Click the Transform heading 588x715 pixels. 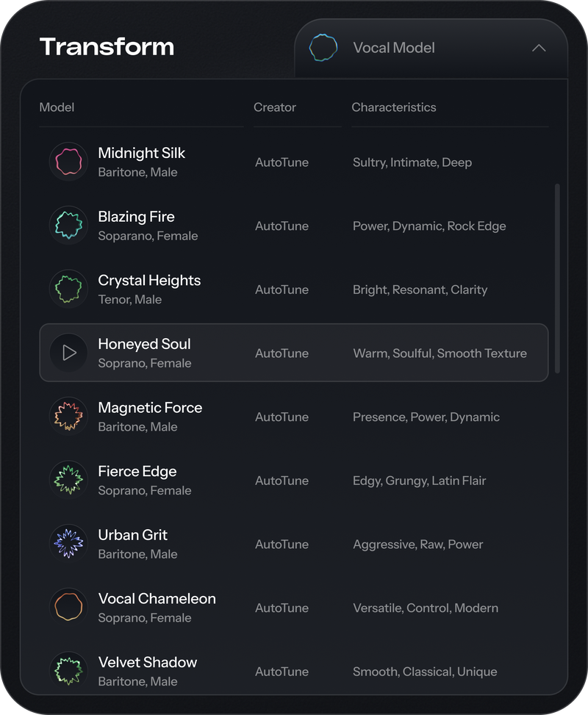point(108,47)
